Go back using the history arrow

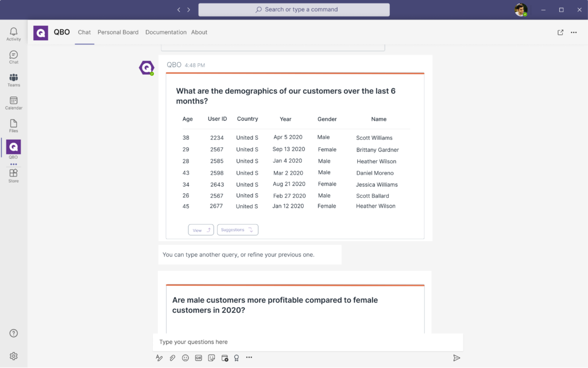tap(179, 10)
